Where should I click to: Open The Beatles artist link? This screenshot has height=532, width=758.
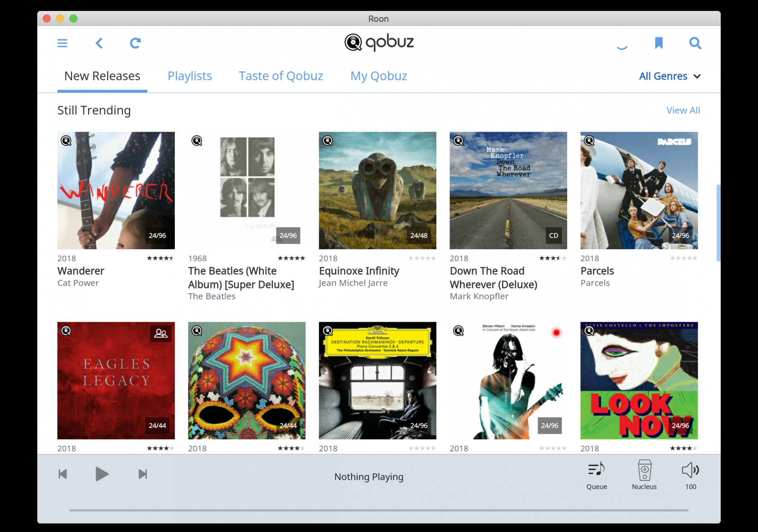pos(212,296)
